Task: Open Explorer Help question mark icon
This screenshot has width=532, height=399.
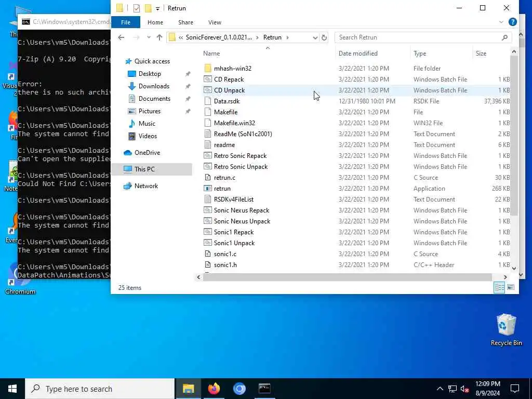Action: click(x=512, y=22)
